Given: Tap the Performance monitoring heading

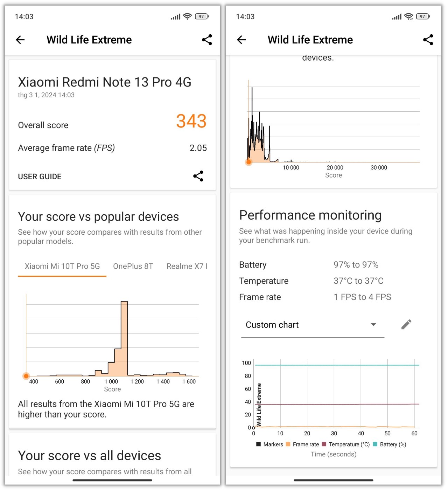Looking at the screenshot, I should [x=310, y=215].
